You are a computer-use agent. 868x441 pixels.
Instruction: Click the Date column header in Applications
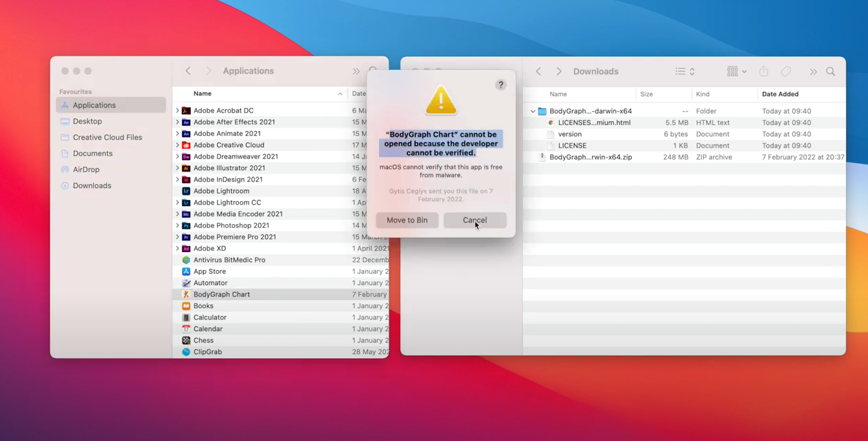358,93
